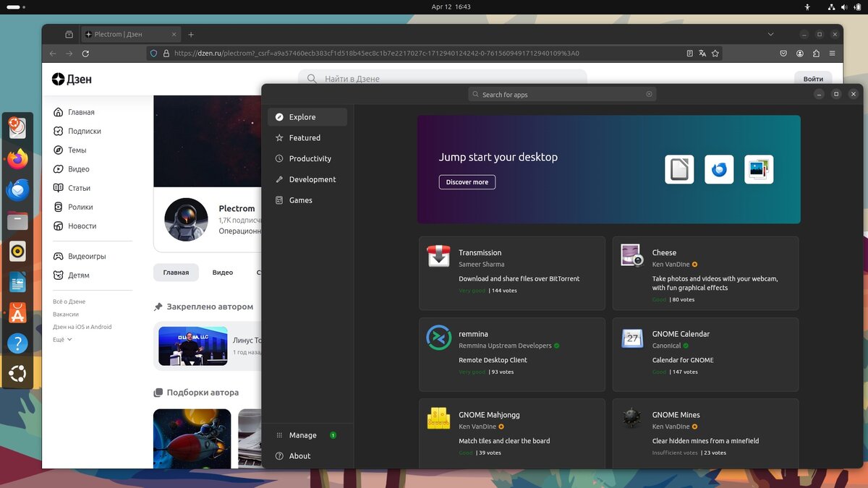The height and width of the screenshot is (488, 868).
Task: Click the GNOME Mahjongg tile icon
Action: tap(439, 419)
